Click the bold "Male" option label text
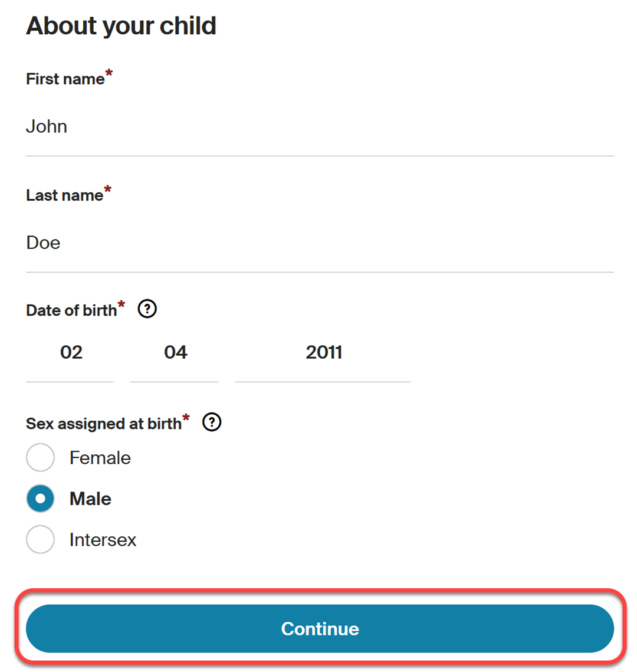The height and width of the screenshot is (672, 637). [90, 499]
